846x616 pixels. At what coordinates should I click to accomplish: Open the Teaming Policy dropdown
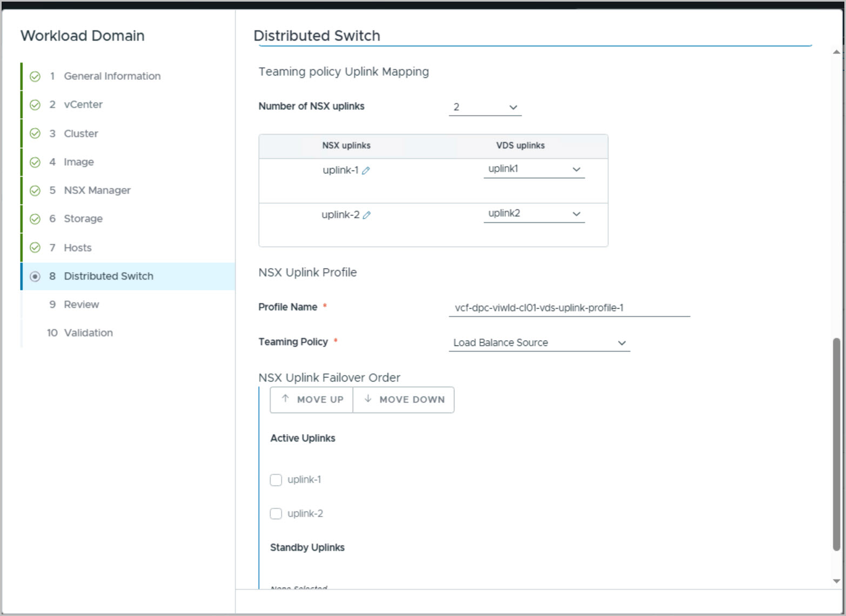[x=540, y=343]
